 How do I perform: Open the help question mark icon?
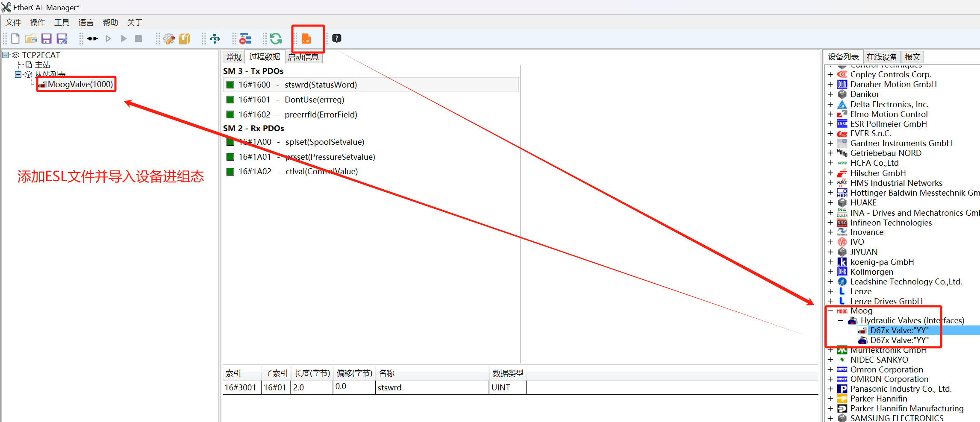point(337,38)
